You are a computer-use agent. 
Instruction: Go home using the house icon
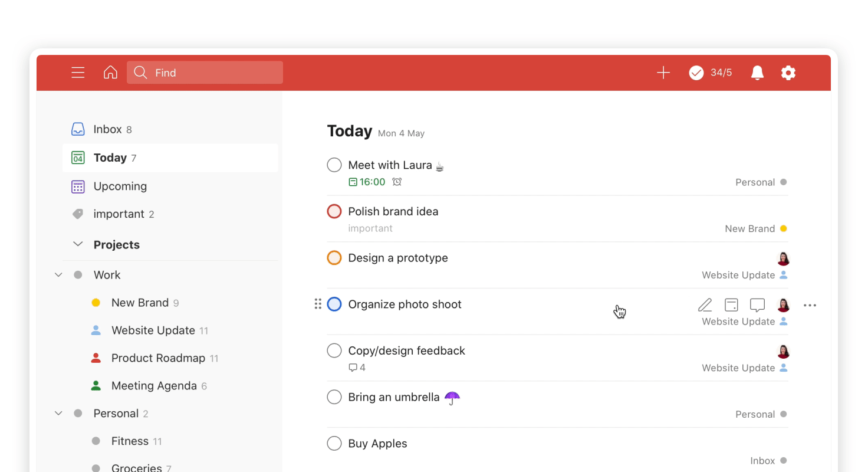[x=110, y=73]
